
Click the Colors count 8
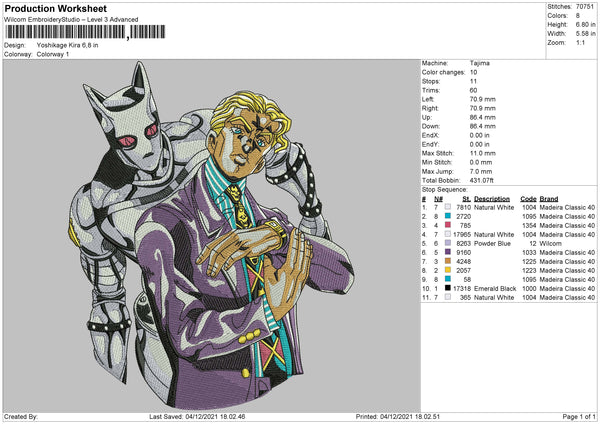(578, 16)
